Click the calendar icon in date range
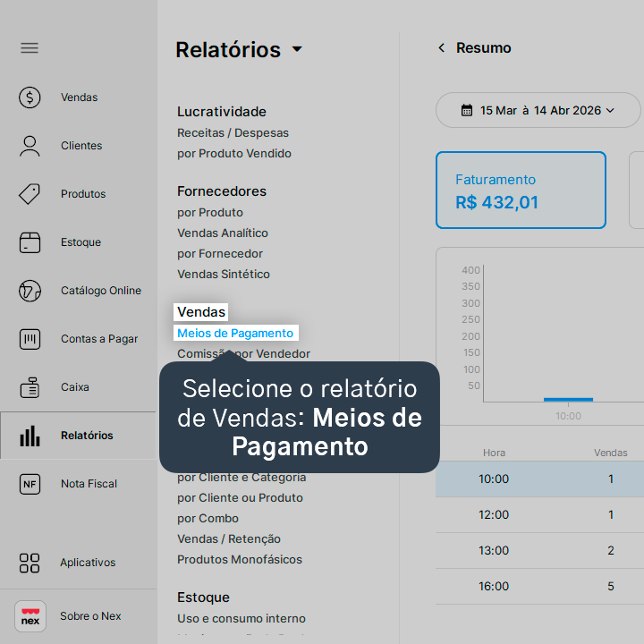Screen dimensions: 644x644 [x=467, y=111]
